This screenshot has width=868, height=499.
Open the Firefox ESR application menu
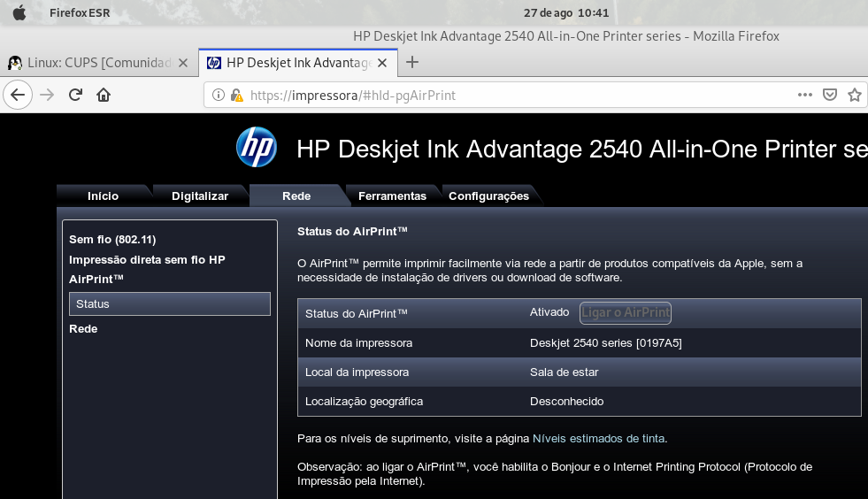coord(79,12)
